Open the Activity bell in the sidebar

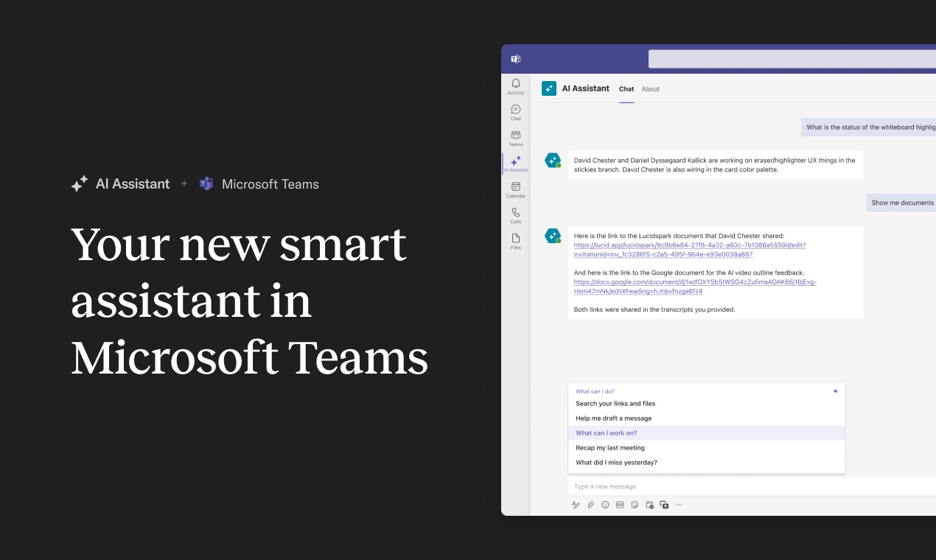[x=516, y=86]
